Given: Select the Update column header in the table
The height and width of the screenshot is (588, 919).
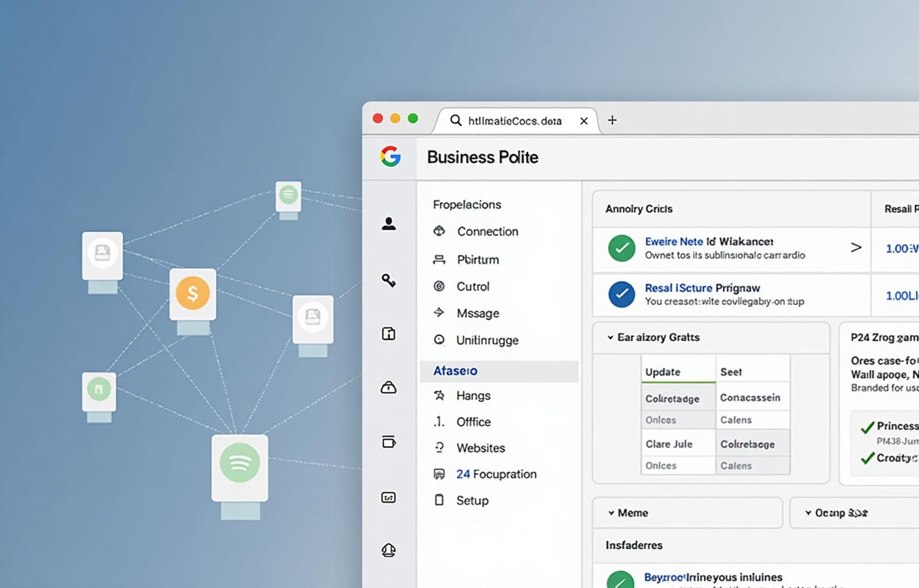Looking at the screenshot, I should click(x=662, y=372).
